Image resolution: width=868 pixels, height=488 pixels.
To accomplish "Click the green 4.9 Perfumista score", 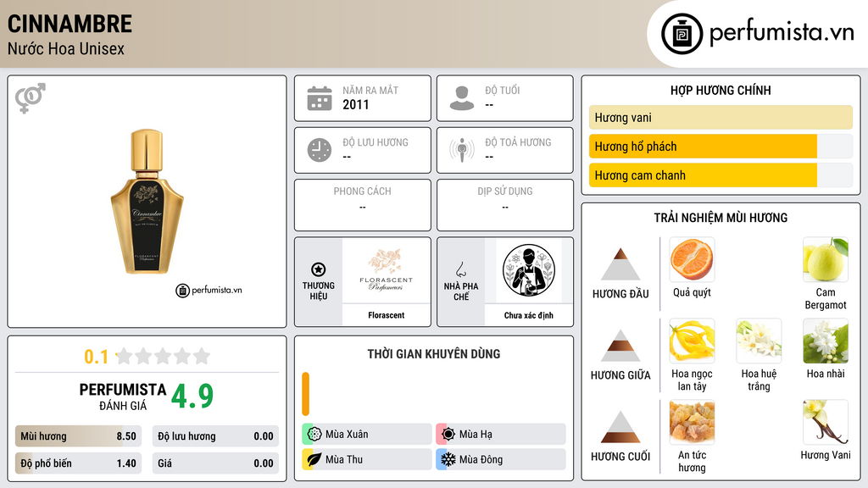I will coord(192,396).
